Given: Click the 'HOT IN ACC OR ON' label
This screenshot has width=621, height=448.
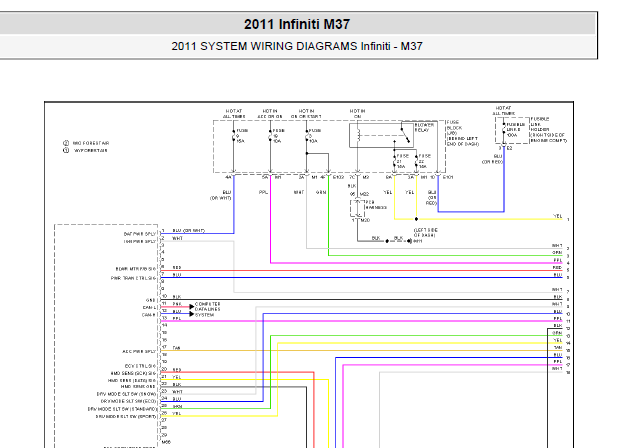Looking at the screenshot, I should coord(270,114).
